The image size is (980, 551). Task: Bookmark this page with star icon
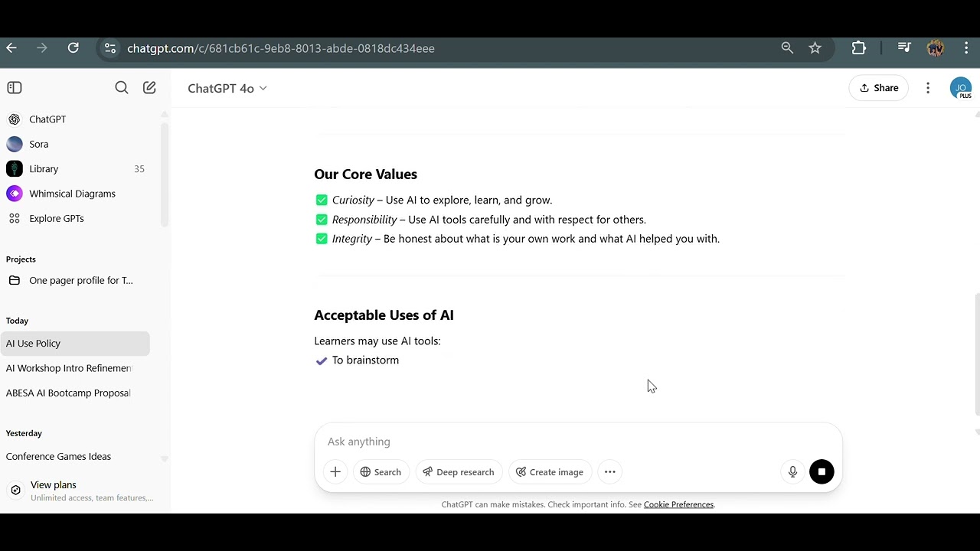click(815, 48)
